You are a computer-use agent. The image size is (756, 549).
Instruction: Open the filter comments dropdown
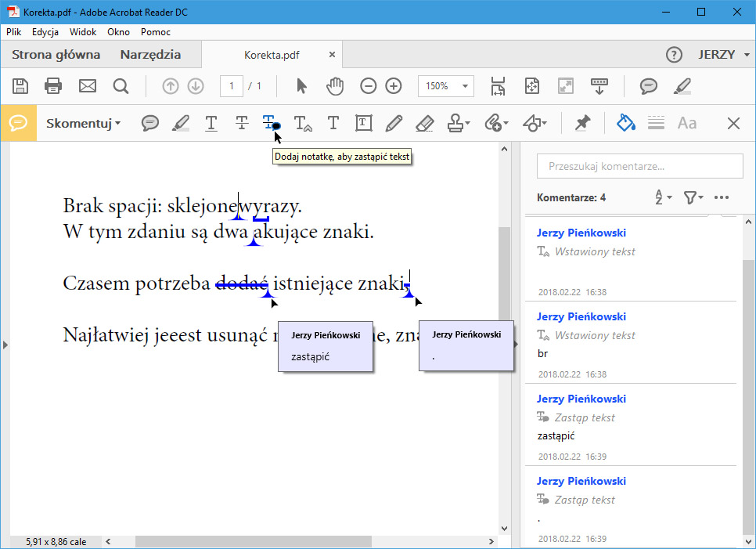[693, 197]
